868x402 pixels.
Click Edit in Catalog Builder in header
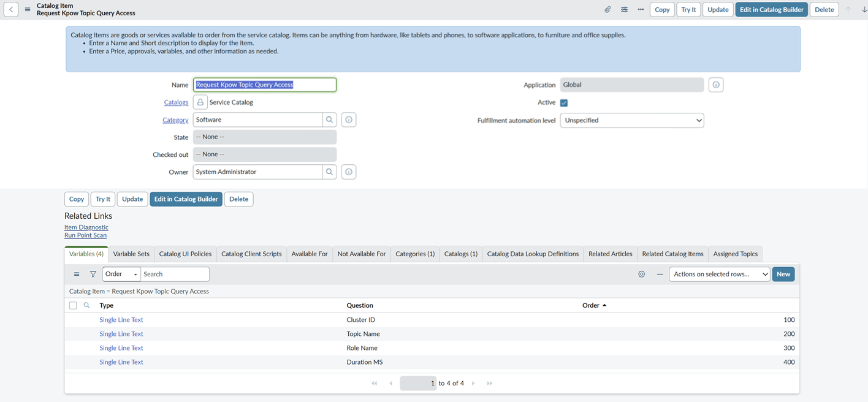tap(771, 10)
